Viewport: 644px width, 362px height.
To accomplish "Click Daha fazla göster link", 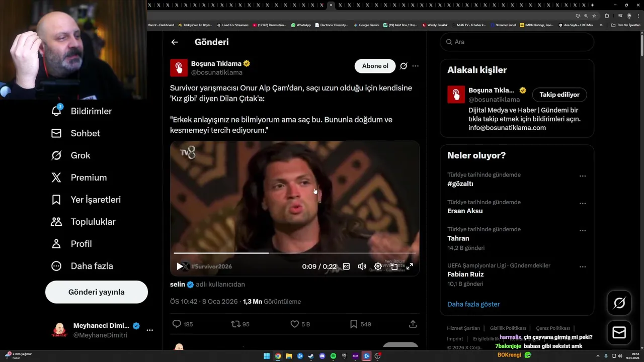I will (473, 304).
